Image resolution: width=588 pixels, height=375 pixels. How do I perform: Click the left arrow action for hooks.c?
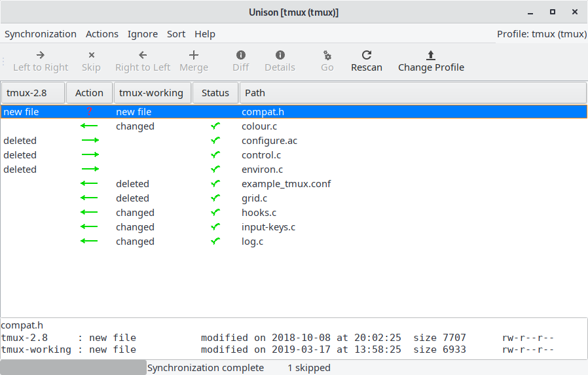click(x=89, y=212)
